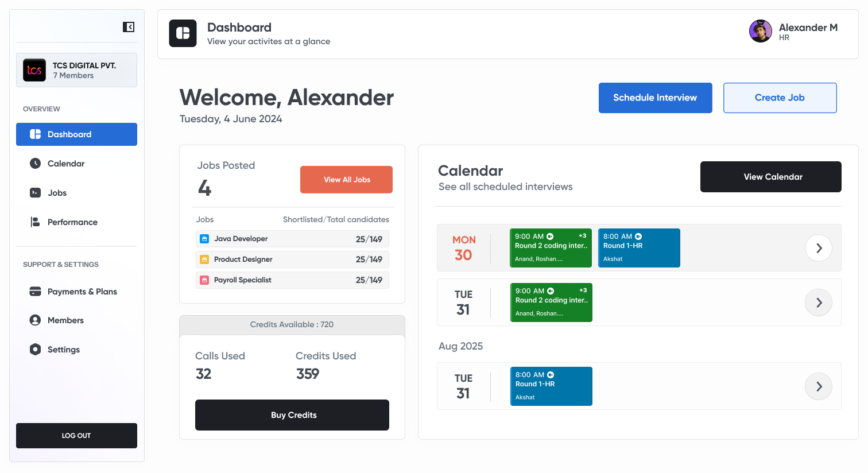Select the Calendar icon in the sidebar
The image size is (868, 473).
pos(36,163)
